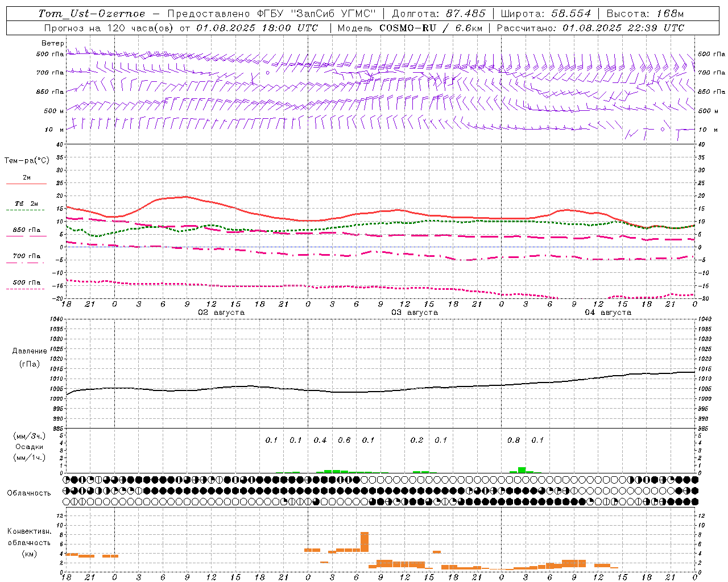The width and height of the screenshot is (728, 582).
Task: Click the Td 2м dew point legend
Action: tap(26, 203)
